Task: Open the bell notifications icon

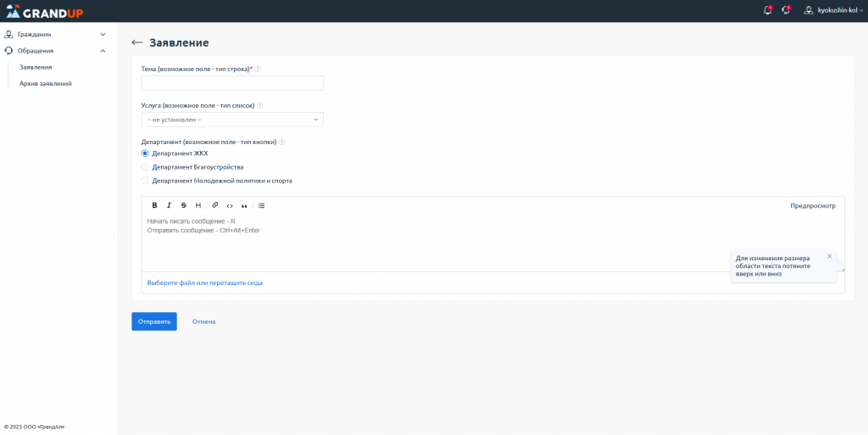Action: coord(768,10)
